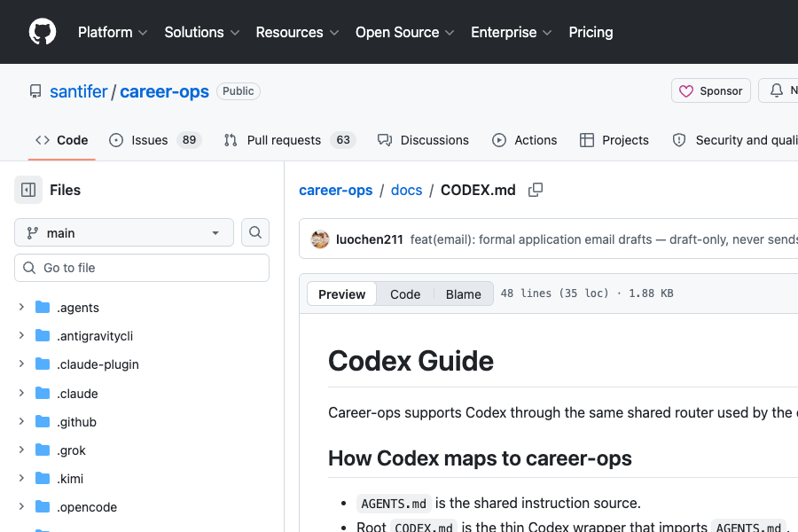Copy the CODEX.md file path

[x=536, y=190]
